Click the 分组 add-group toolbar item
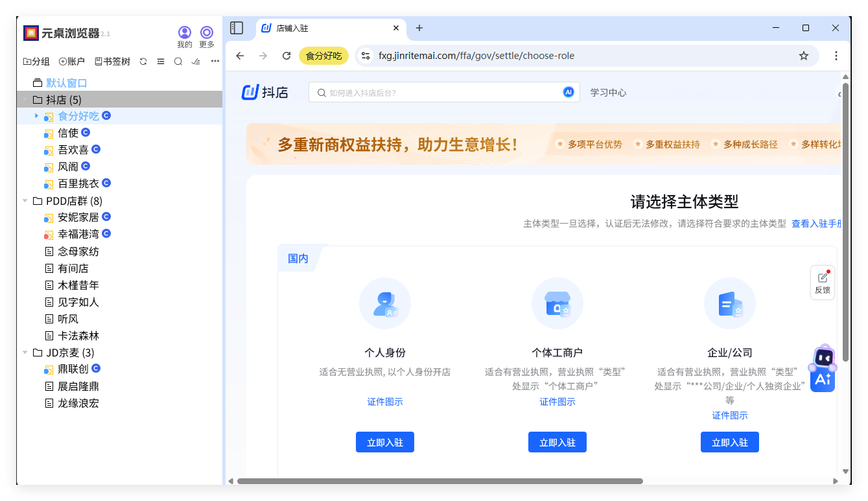This screenshot has width=868, height=501. click(36, 62)
